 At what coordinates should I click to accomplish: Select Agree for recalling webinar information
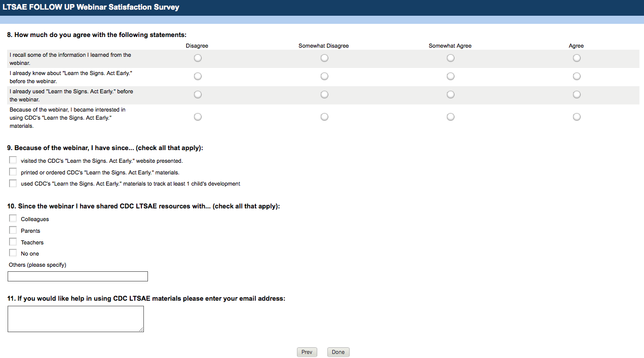pyautogui.click(x=577, y=58)
